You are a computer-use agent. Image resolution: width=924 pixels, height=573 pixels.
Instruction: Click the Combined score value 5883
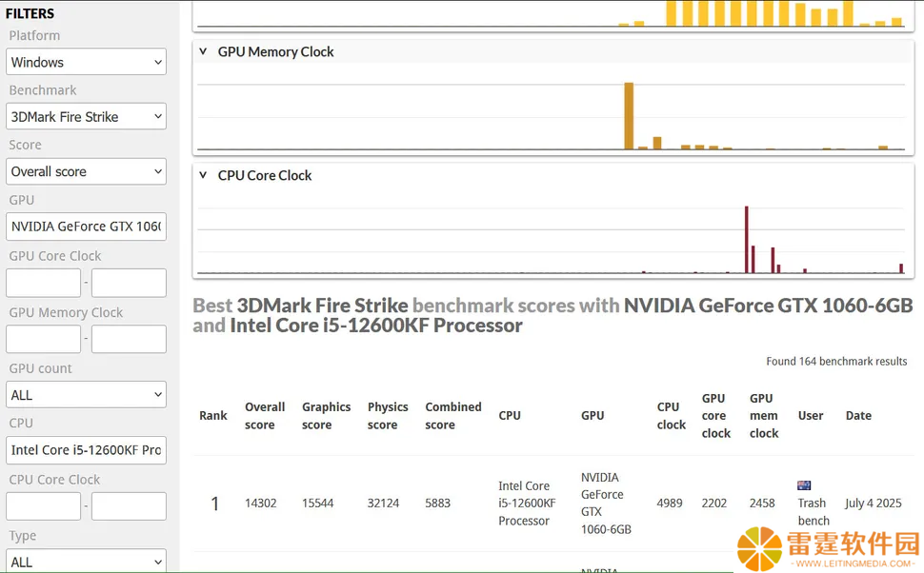438,503
